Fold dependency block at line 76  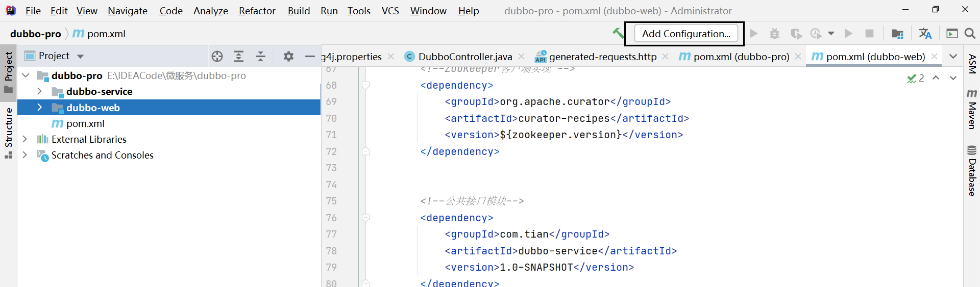tap(365, 218)
